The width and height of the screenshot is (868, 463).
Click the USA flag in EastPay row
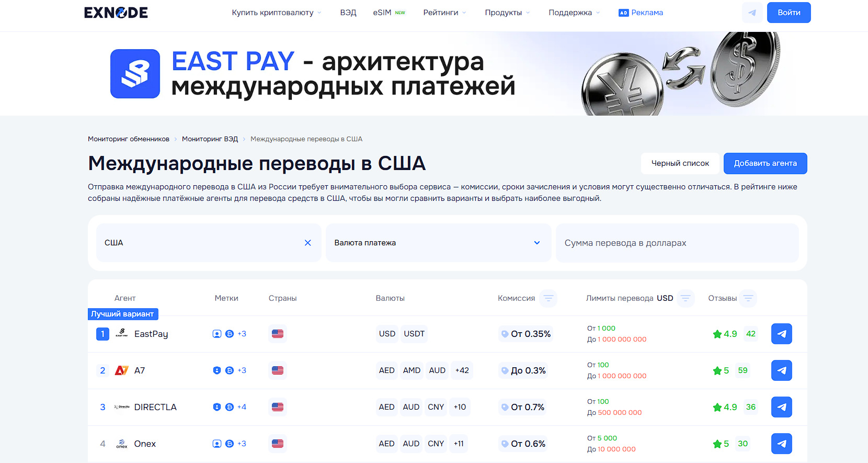click(x=278, y=334)
